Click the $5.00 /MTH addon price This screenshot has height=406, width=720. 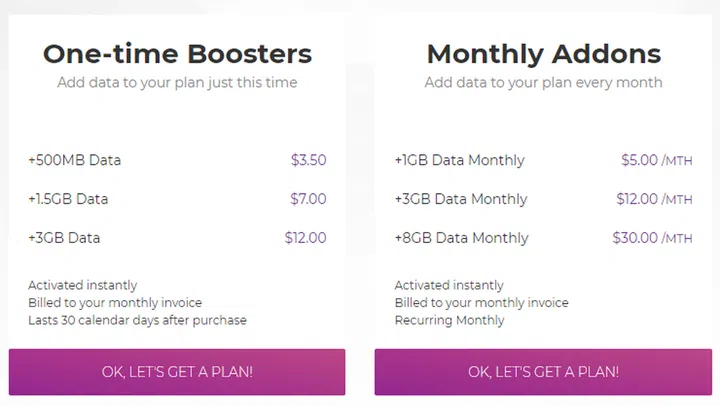point(656,160)
